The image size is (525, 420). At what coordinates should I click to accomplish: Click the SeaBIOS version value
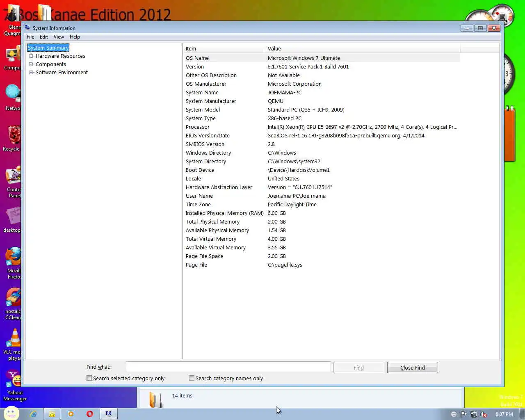pos(346,135)
